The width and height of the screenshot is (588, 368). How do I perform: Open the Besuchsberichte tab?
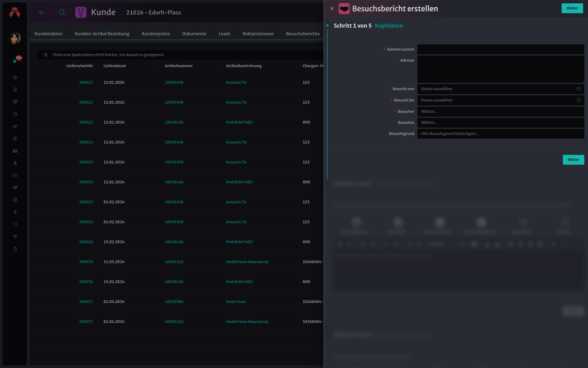(303, 34)
